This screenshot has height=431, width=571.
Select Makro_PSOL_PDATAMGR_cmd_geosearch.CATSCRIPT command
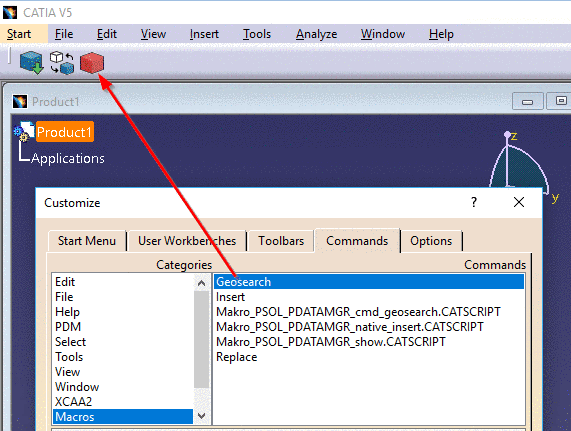click(369, 312)
